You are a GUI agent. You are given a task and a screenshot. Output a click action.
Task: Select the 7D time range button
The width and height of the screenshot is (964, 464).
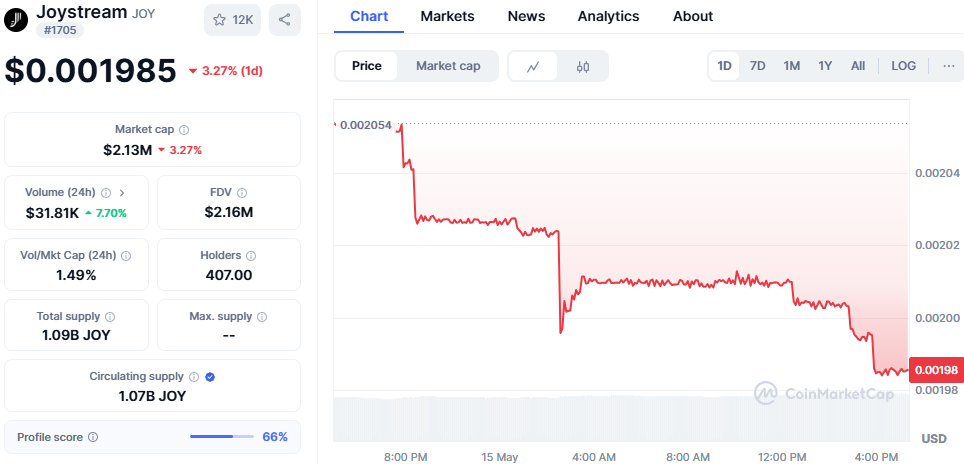click(x=758, y=66)
